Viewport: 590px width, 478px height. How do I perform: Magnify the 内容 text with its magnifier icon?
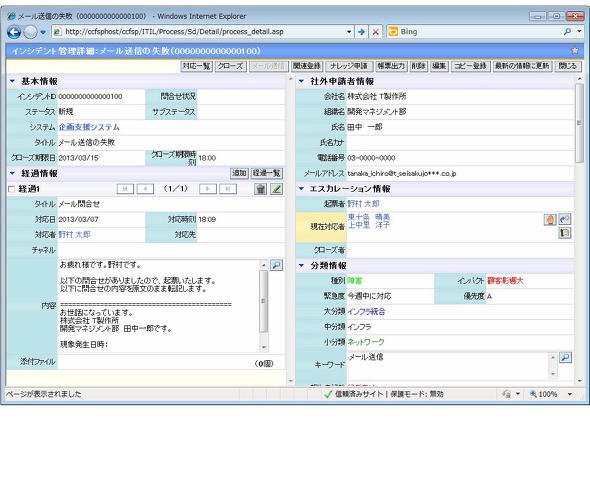point(277,265)
